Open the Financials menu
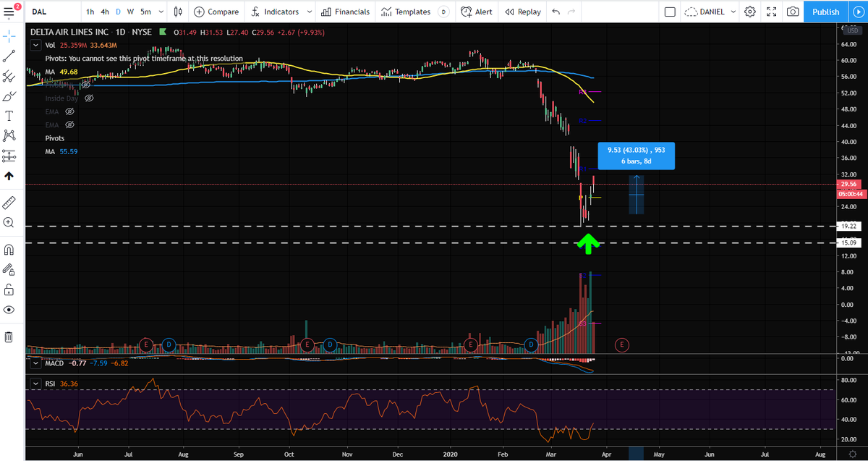 (x=345, y=12)
